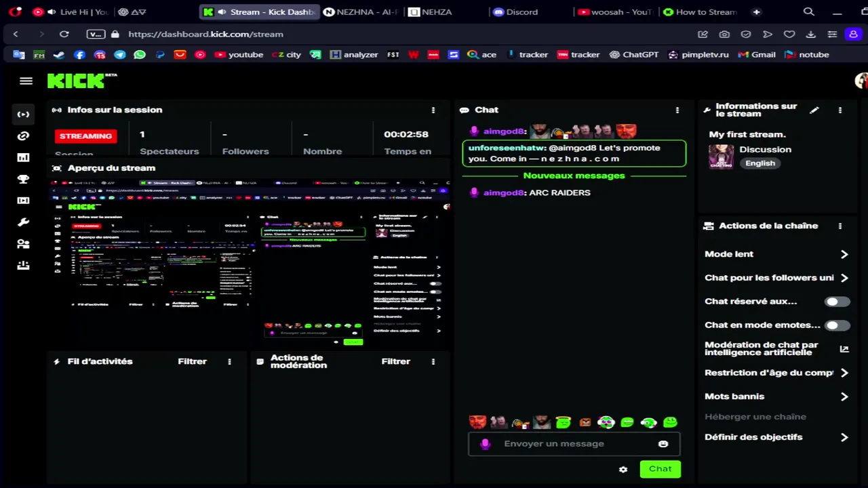Expand Mode lent settings
The image size is (868, 488).
(x=777, y=254)
